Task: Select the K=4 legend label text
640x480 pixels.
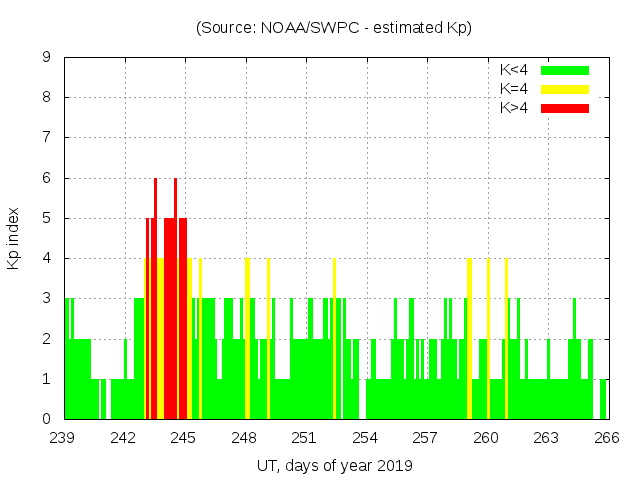Action: [514, 89]
